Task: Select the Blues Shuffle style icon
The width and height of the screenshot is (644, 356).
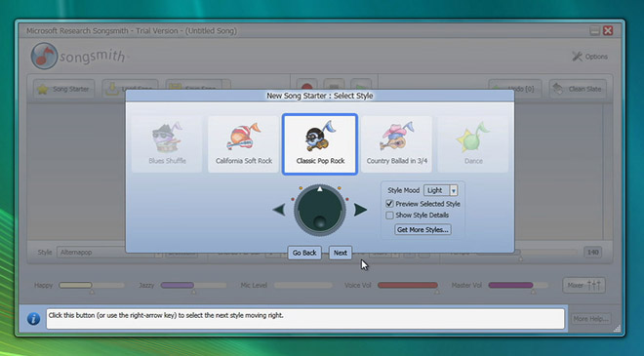Action: [x=167, y=144]
